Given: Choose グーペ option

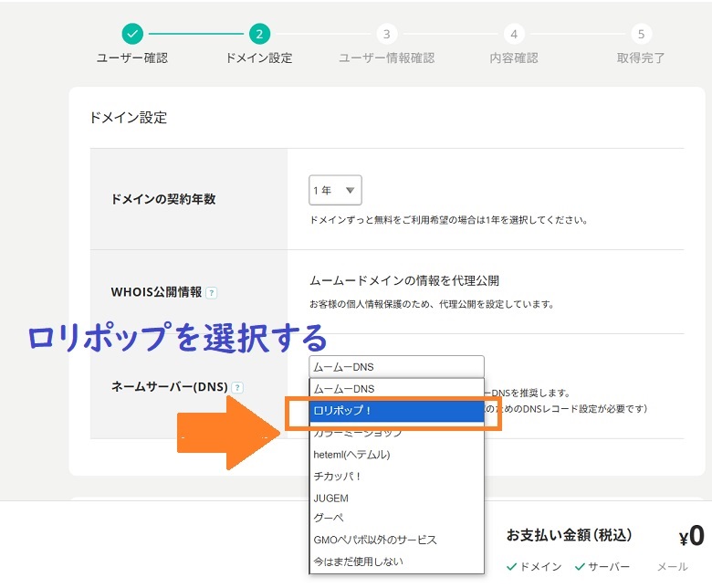Looking at the screenshot, I should point(396,518).
